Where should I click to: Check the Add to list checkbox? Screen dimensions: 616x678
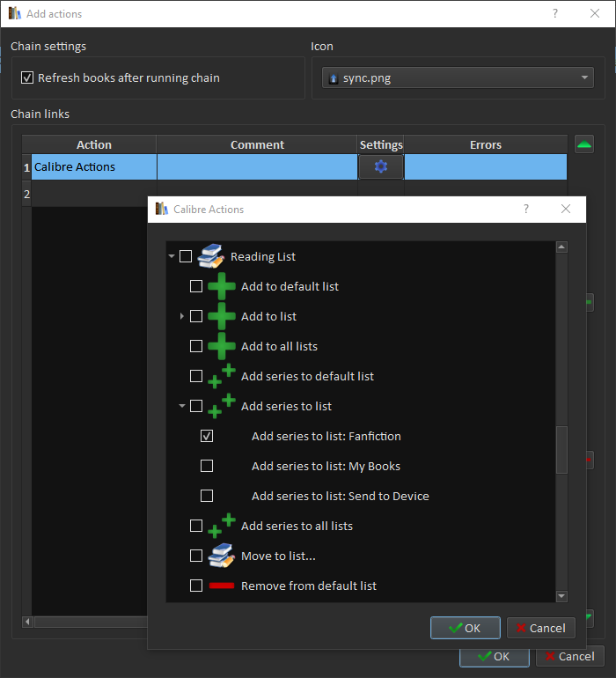coord(196,316)
